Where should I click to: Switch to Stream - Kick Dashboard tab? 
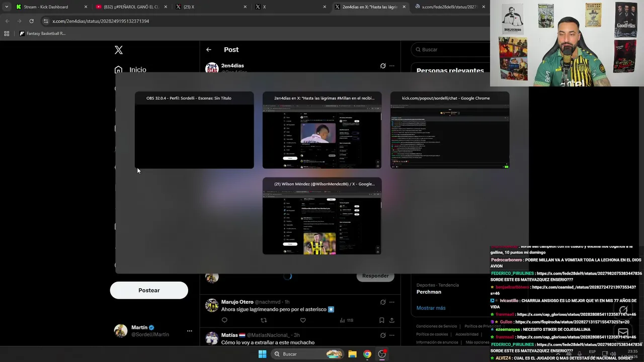coord(52,7)
